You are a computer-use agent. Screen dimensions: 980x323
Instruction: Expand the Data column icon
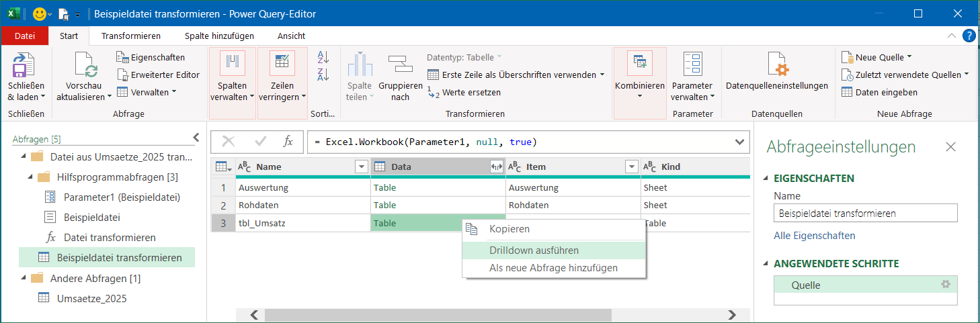[497, 167]
